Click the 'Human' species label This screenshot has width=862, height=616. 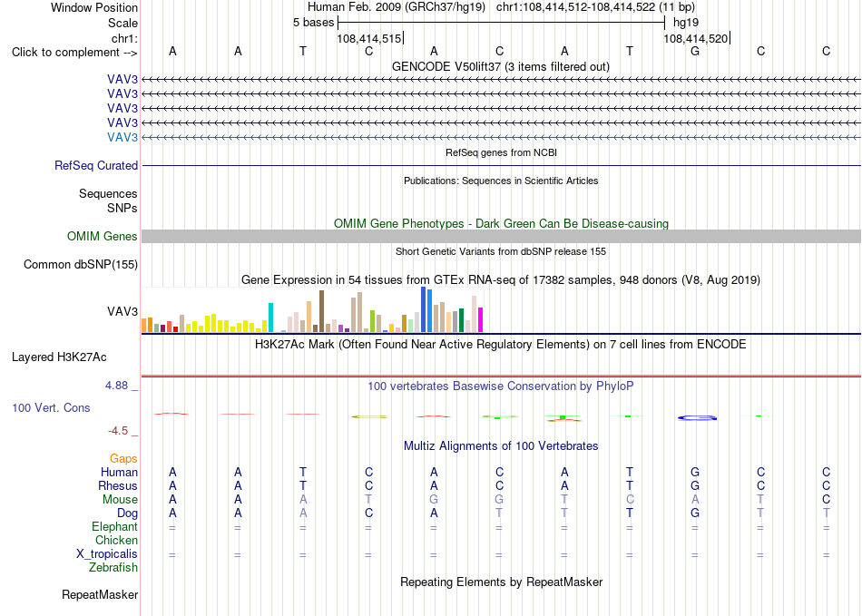click(119, 472)
